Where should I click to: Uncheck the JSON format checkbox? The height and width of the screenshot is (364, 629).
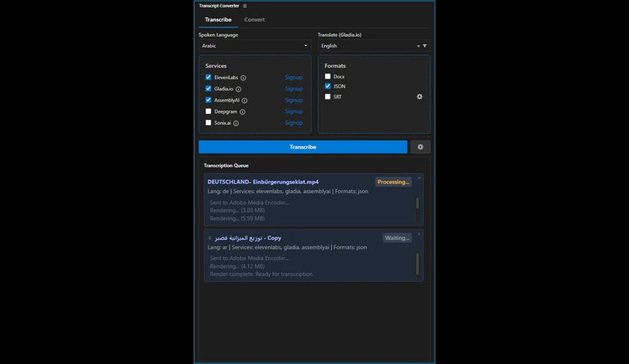click(x=328, y=86)
